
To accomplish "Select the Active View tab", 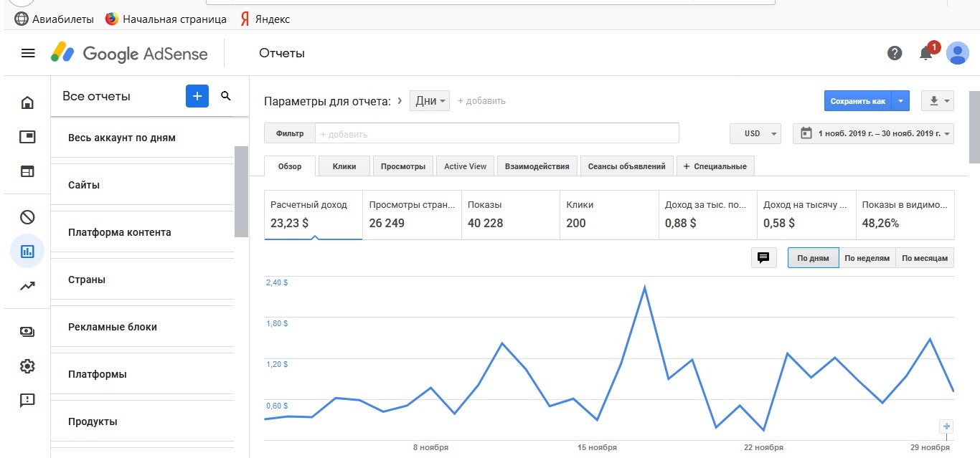I will click(465, 166).
